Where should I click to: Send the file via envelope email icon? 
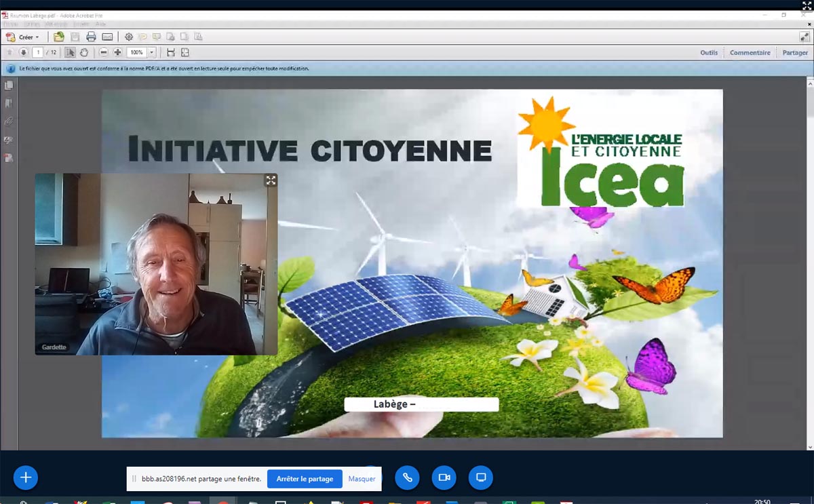pos(107,37)
